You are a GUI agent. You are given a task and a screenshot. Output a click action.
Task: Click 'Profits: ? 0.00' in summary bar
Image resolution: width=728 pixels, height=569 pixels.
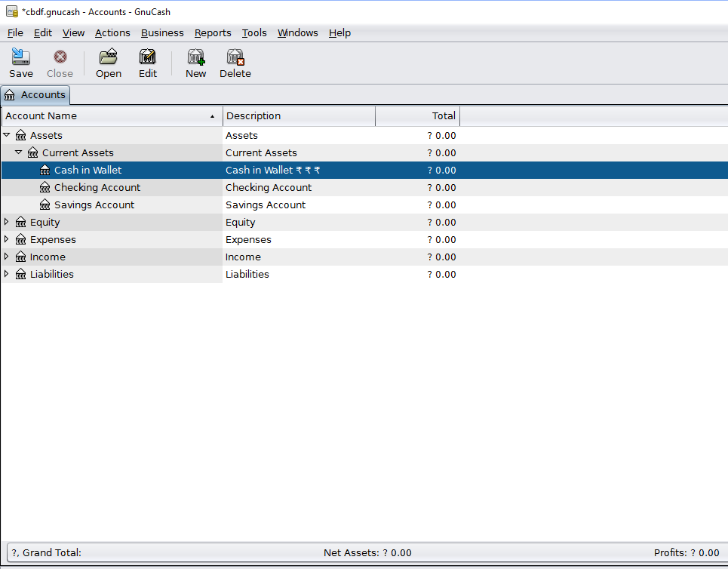pyautogui.click(x=687, y=552)
